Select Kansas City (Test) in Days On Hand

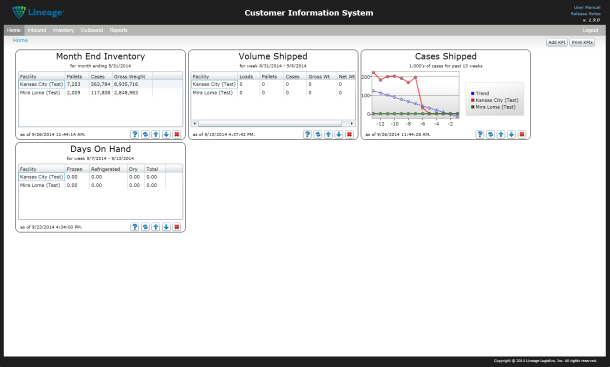pos(42,177)
